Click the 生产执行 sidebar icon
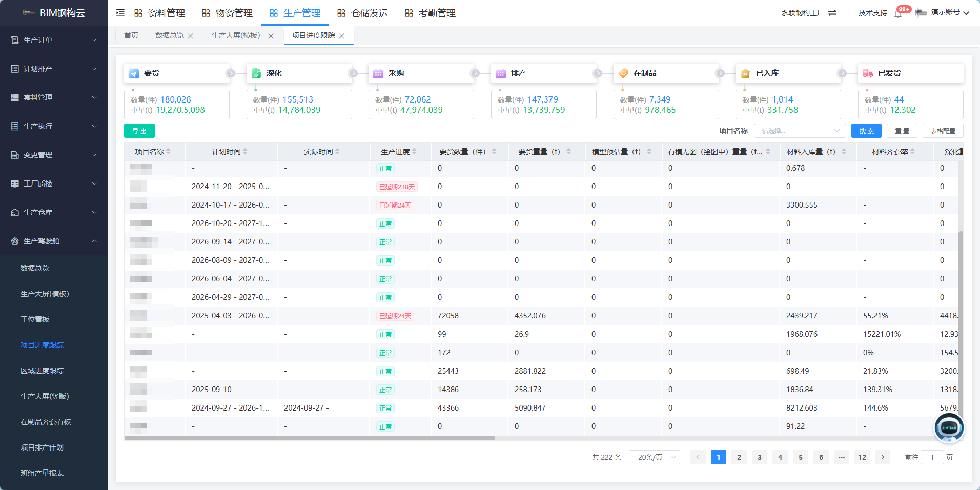The width and height of the screenshot is (980, 490). click(15, 126)
